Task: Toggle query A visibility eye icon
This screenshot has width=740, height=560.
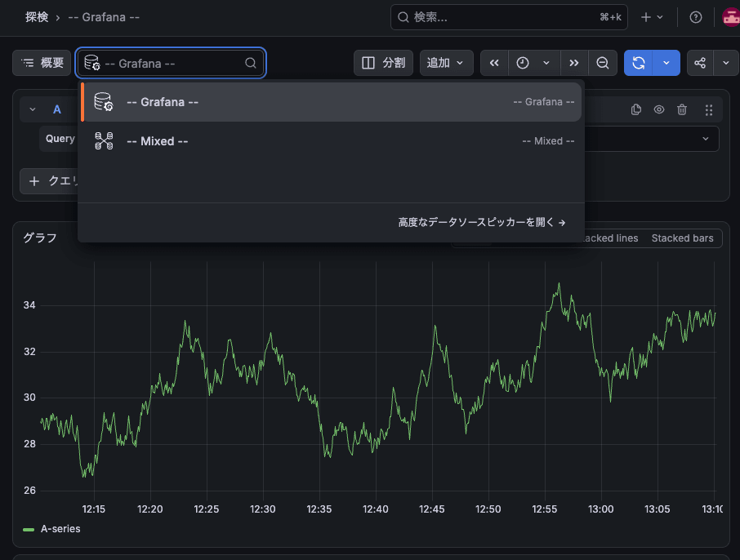Action: coord(659,109)
